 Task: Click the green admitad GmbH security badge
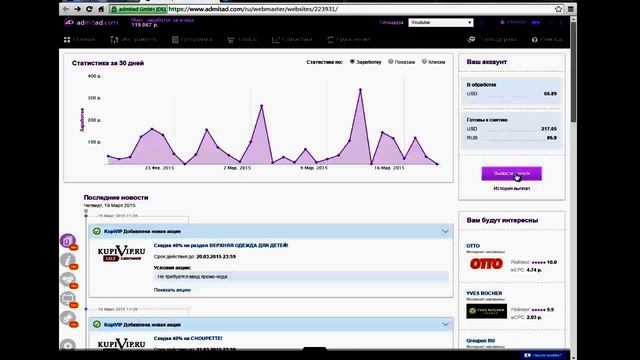138,9
